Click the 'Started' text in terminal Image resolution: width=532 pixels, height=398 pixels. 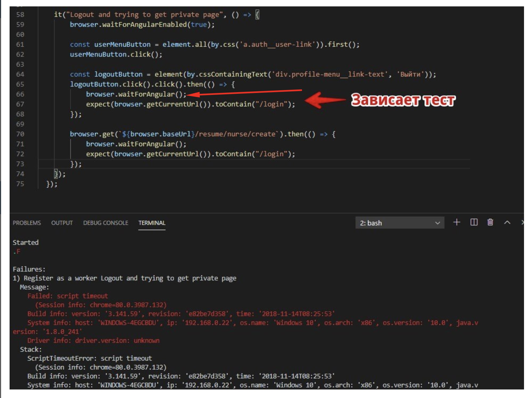tap(26, 242)
